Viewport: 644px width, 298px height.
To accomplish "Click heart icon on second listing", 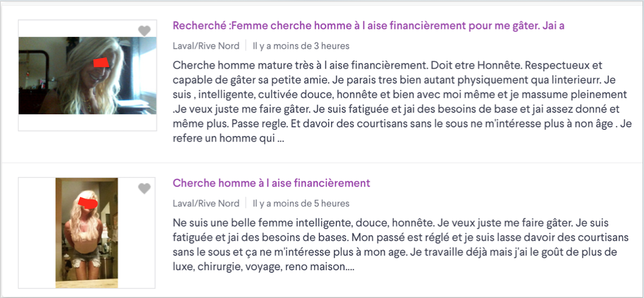I will 144,188.
